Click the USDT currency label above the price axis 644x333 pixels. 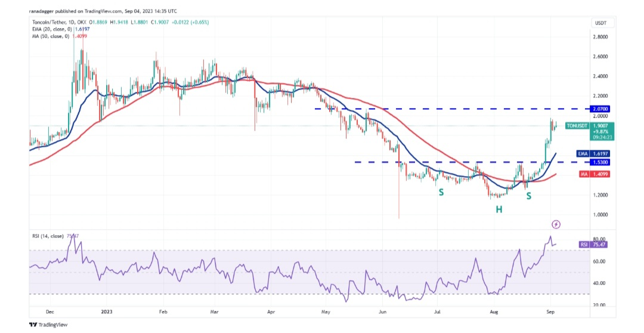tap(600, 23)
